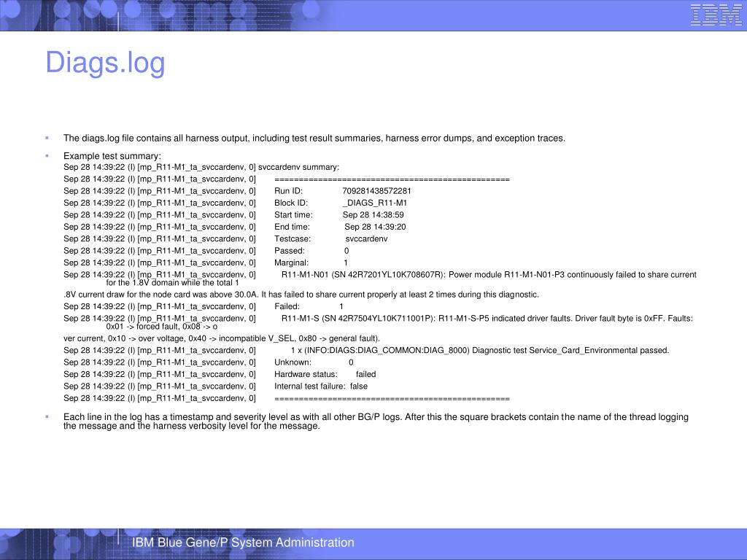Click the R11-M1-S driver faults message
The image size is (747, 560).
point(487,318)
